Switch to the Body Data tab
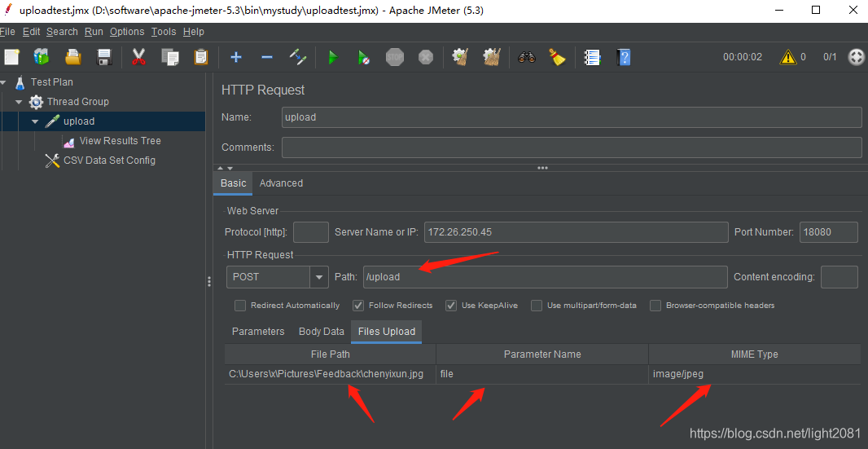 point(322,332)
